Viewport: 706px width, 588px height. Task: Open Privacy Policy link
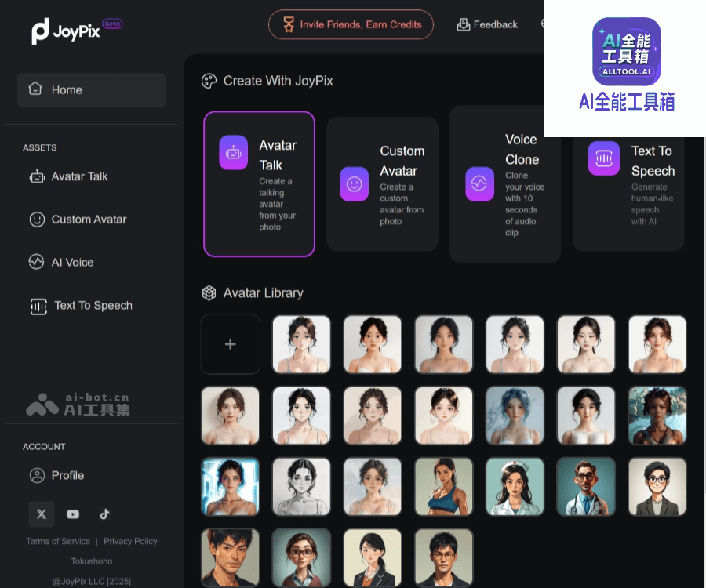[x=130, y=541]
